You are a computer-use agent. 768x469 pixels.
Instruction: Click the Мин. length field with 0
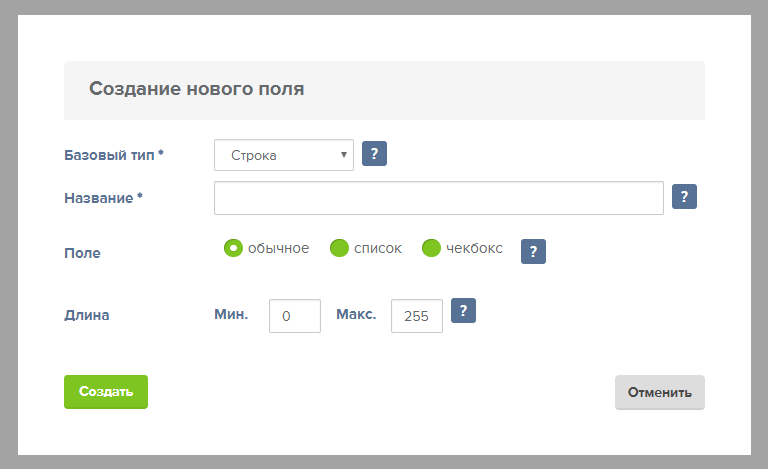point(295,316)
